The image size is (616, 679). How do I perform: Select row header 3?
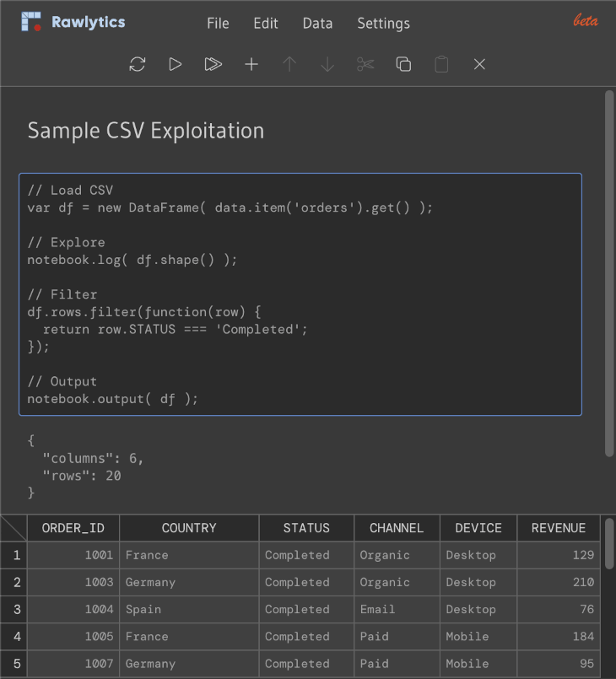pyautogui.click(x=14, y=610)
